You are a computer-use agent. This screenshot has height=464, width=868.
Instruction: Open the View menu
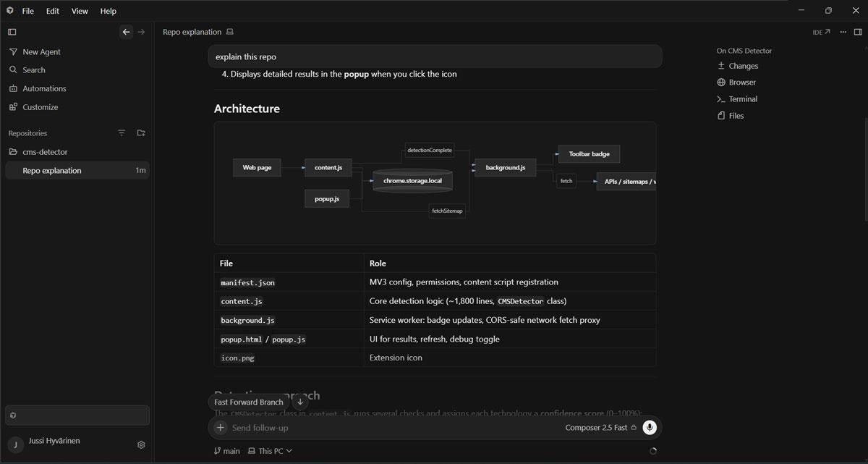[80, 11]
